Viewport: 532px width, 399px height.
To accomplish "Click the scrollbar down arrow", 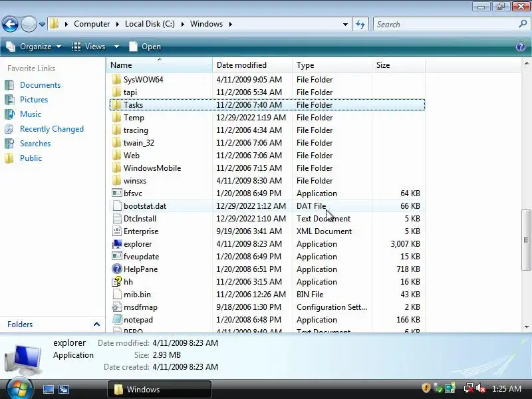I will 526,327.
